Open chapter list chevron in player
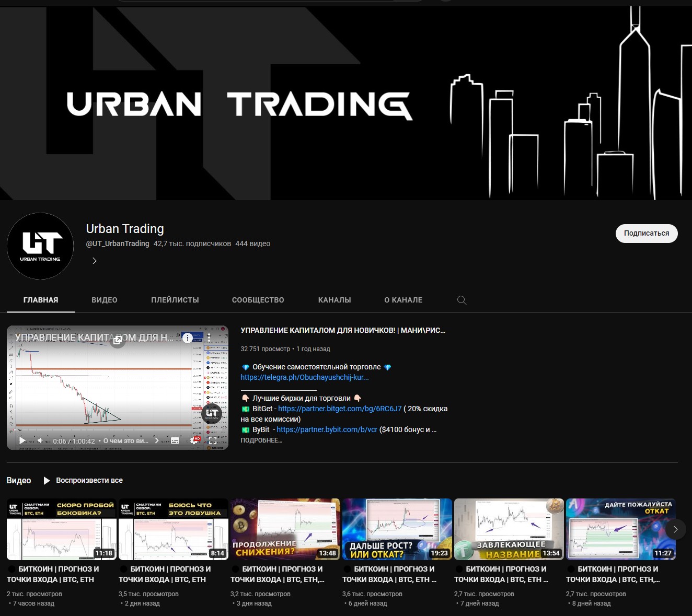 [x=157, y=440]
